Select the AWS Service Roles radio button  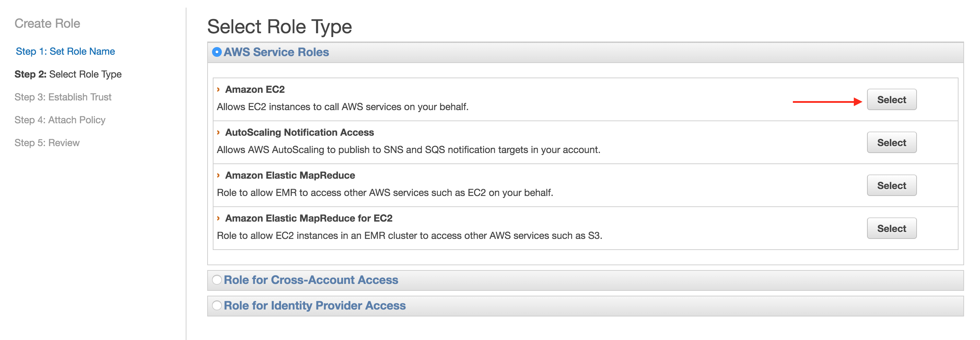pos(217,52)
